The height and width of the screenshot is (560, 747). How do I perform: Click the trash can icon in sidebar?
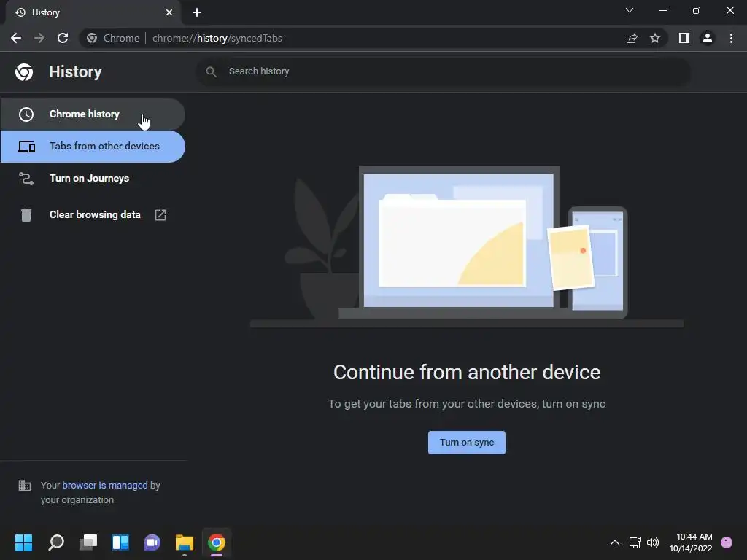(x=26, y=215)
